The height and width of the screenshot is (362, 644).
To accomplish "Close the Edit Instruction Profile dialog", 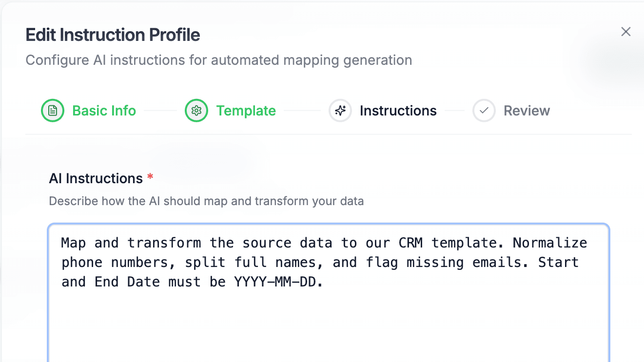I will pyautogui.click(x=626, y=31).
